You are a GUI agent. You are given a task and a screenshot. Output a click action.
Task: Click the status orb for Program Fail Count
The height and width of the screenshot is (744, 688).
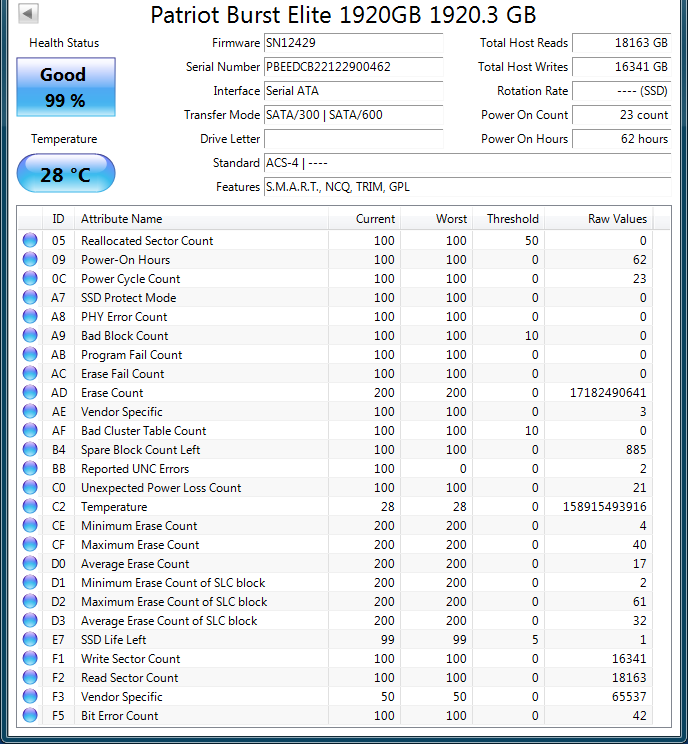(x=30, y=354)
